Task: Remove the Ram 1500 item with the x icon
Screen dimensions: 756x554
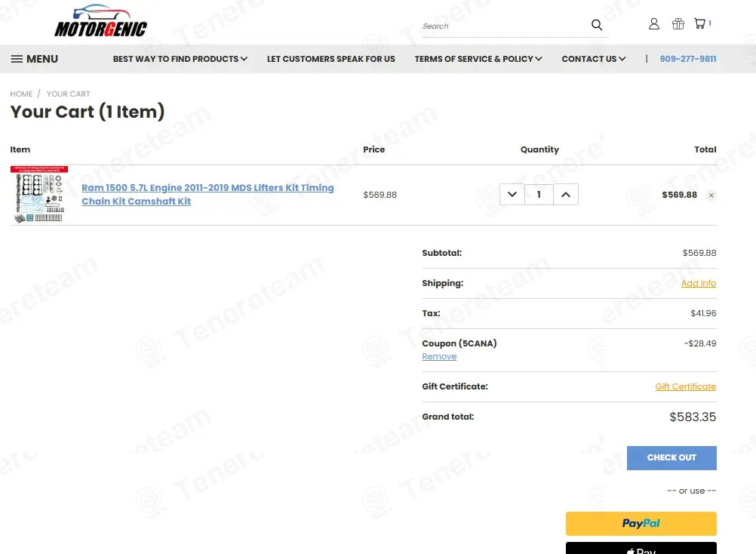Action: 711,195
